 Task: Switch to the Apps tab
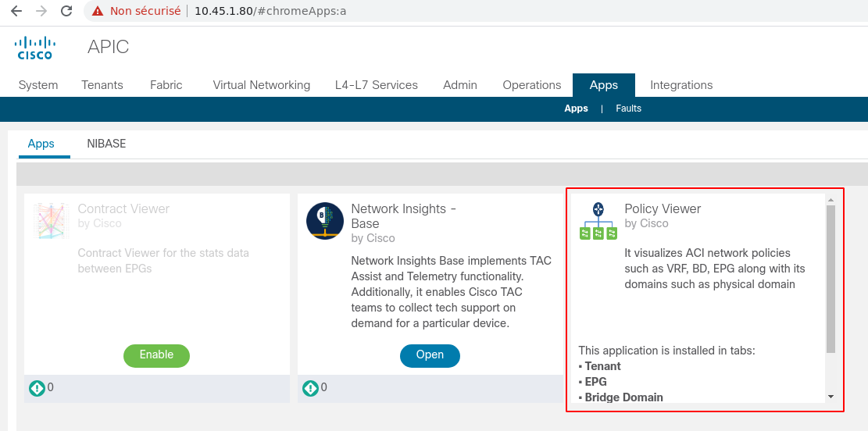pyautogui.click(x=41, y=144)
